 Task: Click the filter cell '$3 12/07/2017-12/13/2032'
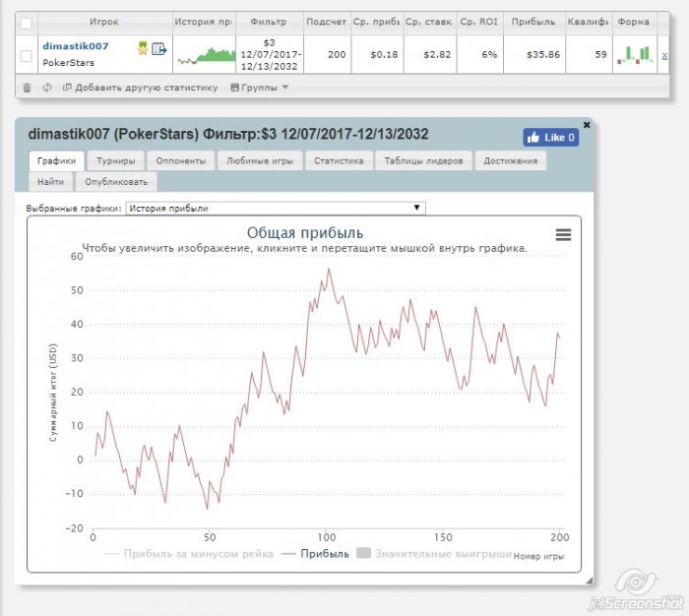pyautogui.click(x=270, y=55)
